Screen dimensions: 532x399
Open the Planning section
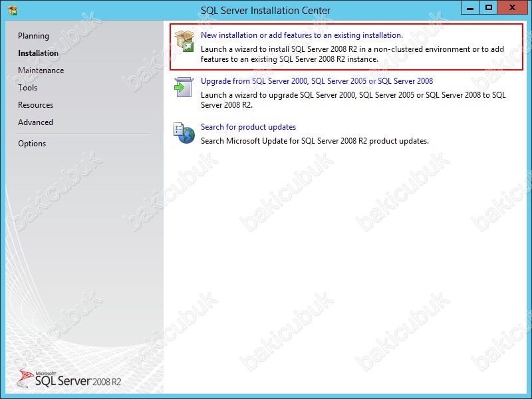click(34, 36)
